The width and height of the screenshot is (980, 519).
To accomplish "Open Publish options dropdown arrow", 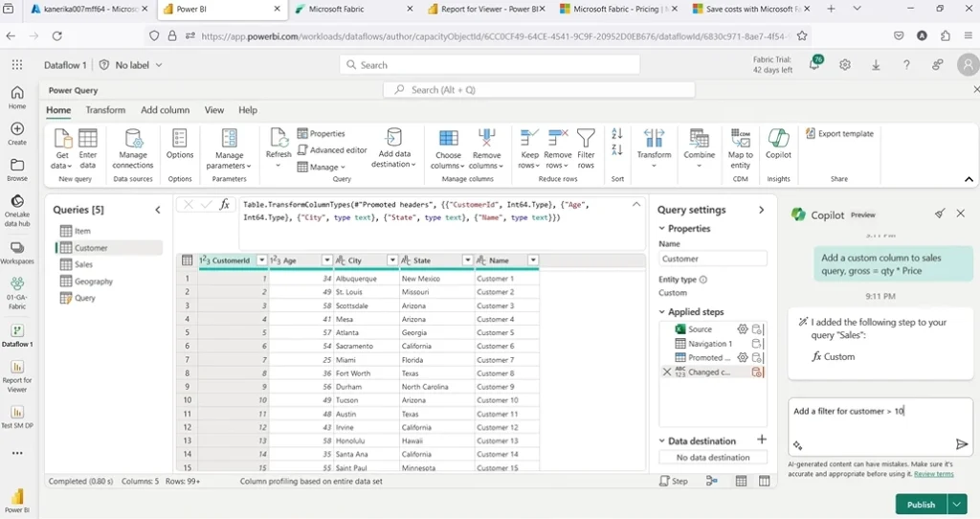I will tap(956, 504).
